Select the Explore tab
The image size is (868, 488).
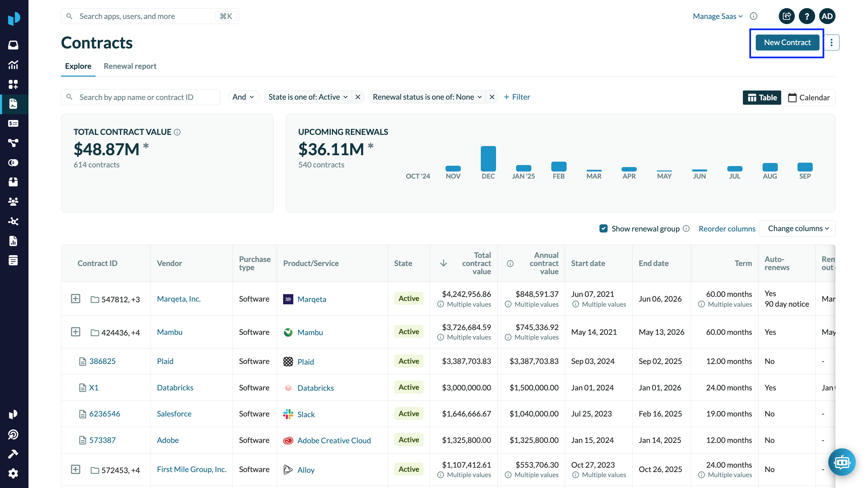[x=78, y=66]
